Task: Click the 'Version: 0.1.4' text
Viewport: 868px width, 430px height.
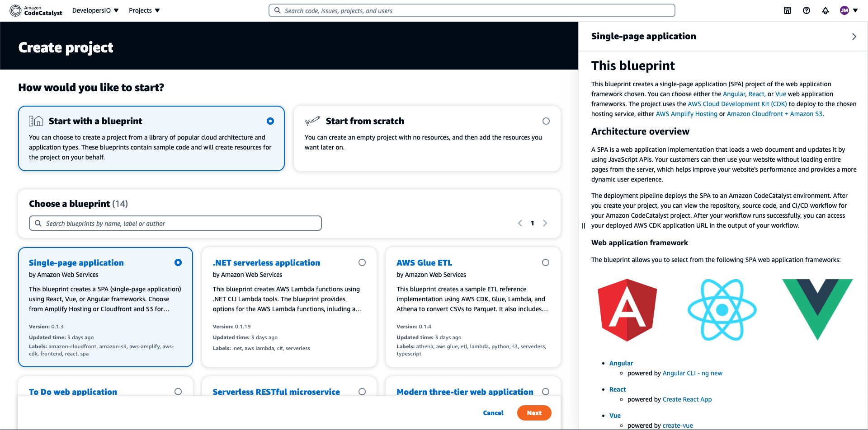Action: [414, 327]
